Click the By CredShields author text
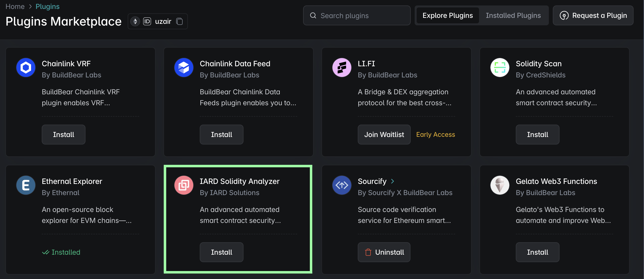 point(540,75)
